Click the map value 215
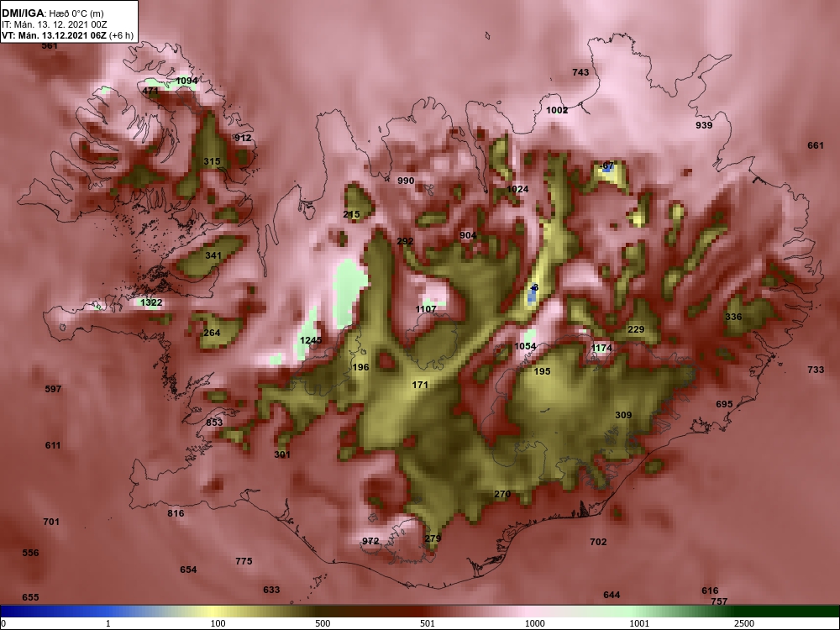 pyautogui.click(x=351, y=215)
